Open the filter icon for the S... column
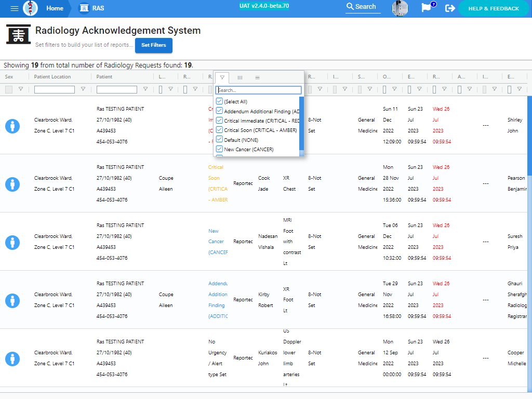The height and width of the screenshot is (399, 532). 369,89
